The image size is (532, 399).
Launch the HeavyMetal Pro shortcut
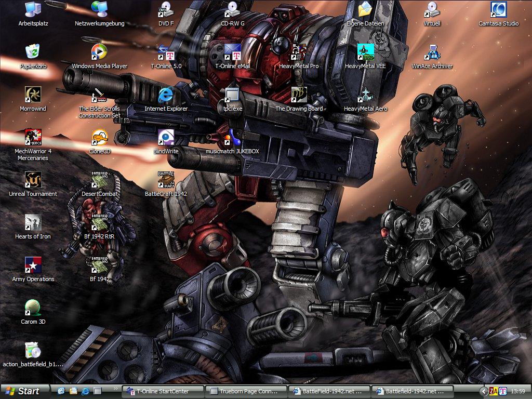click(299, 57)
